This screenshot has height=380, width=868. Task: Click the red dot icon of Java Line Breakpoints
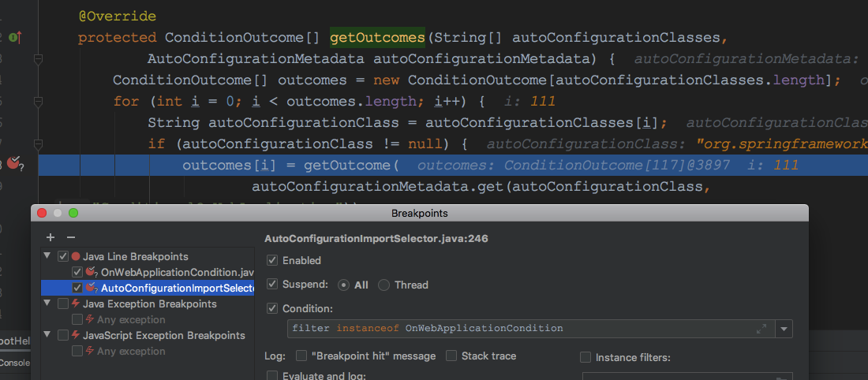click(76, 257)
